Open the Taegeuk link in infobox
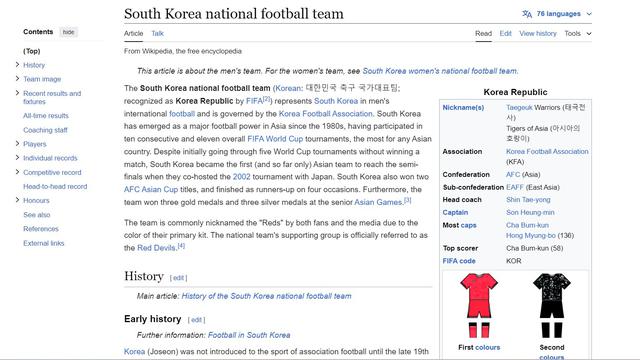The width and height of the screenshot is (640, 360). 519,107
